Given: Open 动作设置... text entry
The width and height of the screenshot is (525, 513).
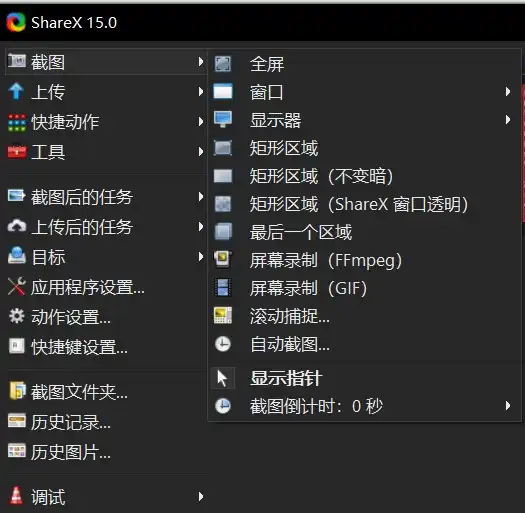Looking at the screenshot, I should [x=71, y=317].
